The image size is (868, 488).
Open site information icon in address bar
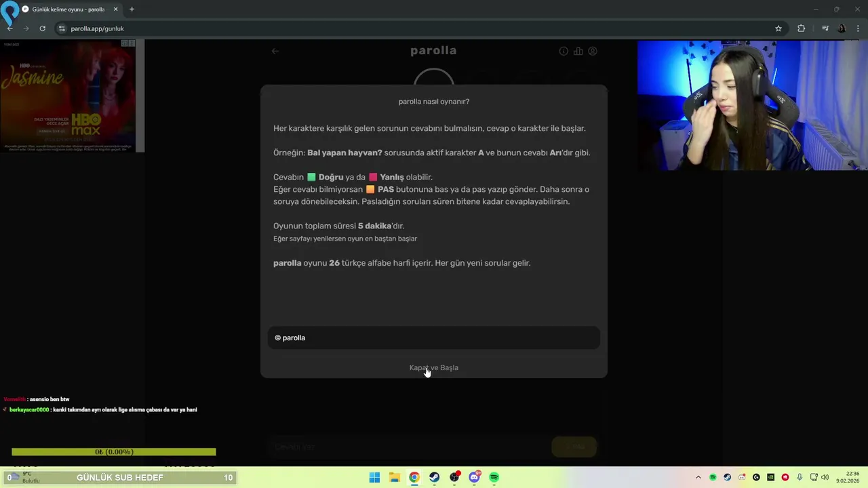62,28
